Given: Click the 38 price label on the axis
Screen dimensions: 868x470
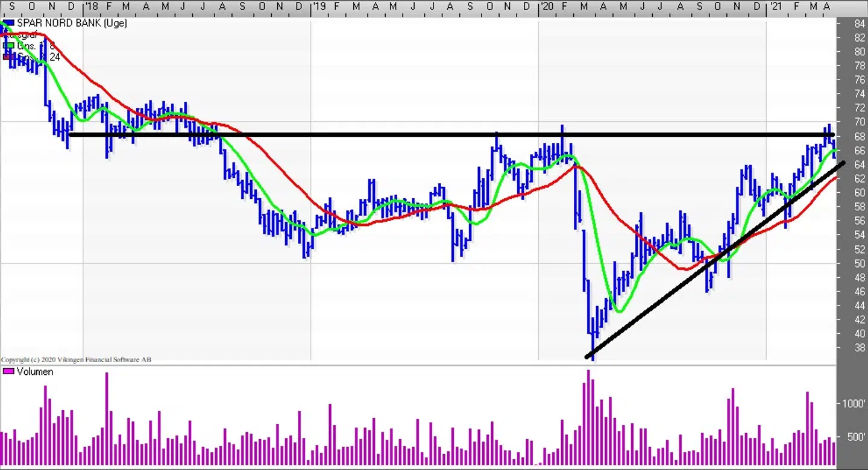Looking at the screenshot, I should [x=860, y=348].
